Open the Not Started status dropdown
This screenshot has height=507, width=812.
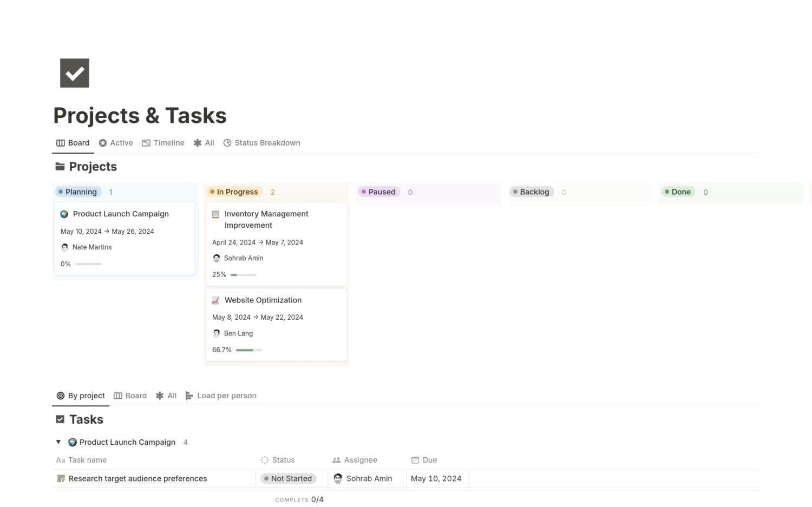pyautogui.click(x=287, y=479)
